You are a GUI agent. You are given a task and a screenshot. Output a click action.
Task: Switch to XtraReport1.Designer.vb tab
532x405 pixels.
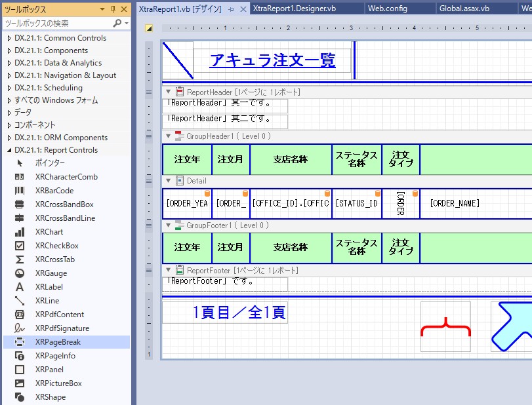294,9
